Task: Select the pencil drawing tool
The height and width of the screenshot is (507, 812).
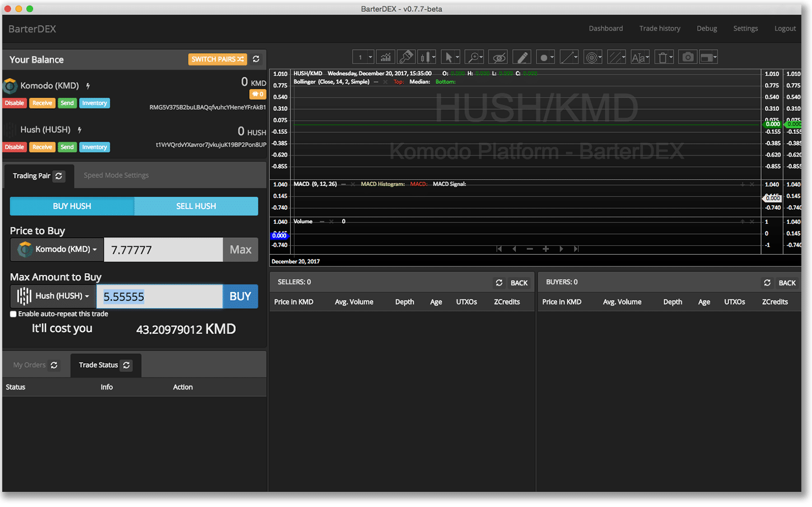Action: pos(522,57)
